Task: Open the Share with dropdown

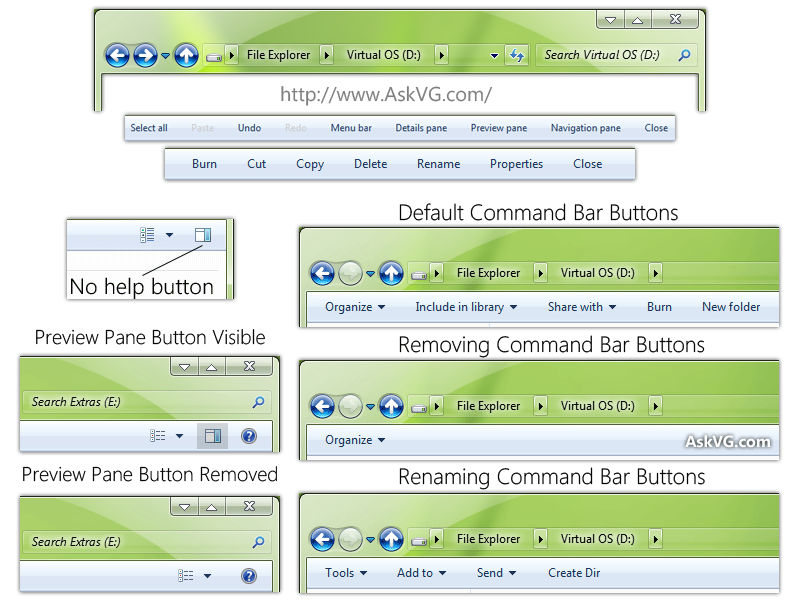Action: coord(580,307)
